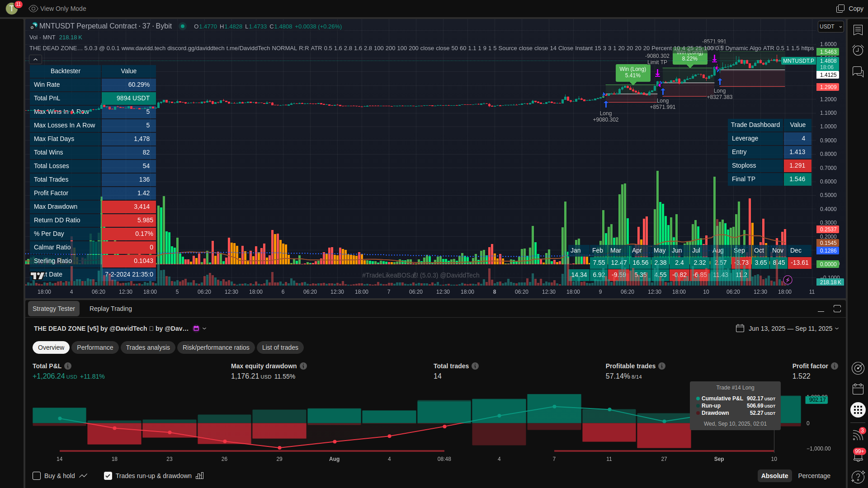Open notifications bell with 99+ badge
This screenshot has width=868, height=488.
[858, 456]
